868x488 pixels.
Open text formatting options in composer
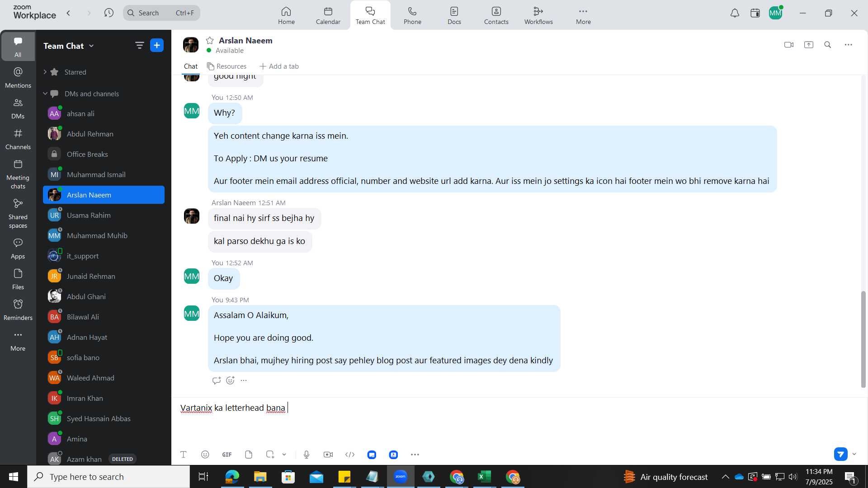pos(184,455)
